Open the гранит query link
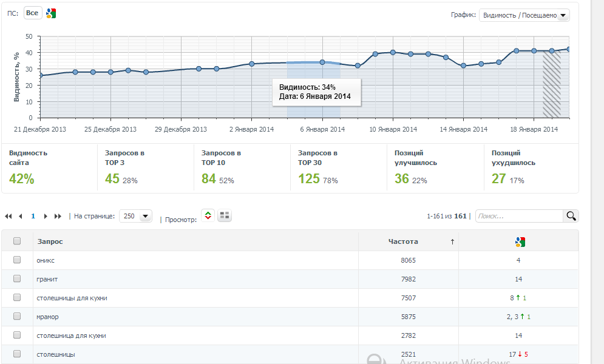Viewport: 604px width, 364px height. tap(47, 279)
